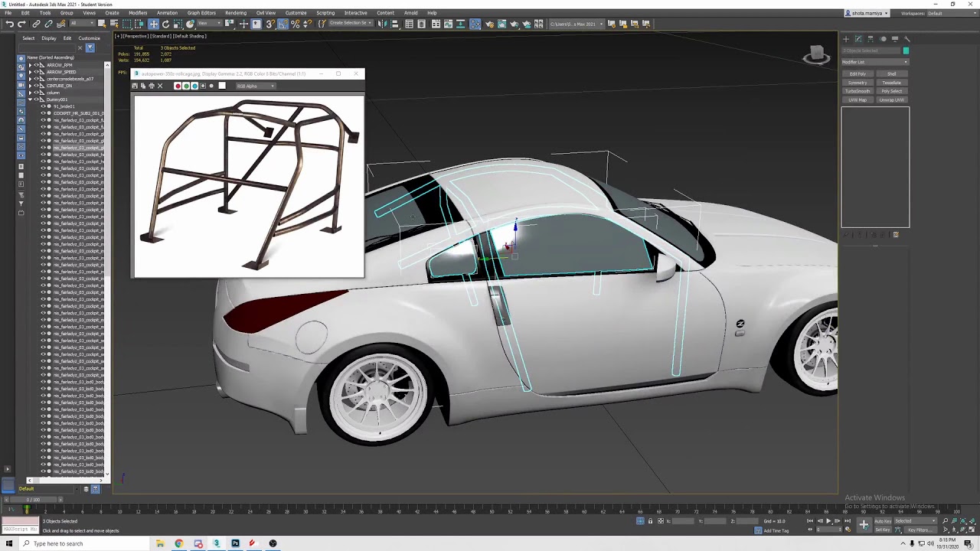
Task: Open the Rendering menu
Action: [236, 13]
